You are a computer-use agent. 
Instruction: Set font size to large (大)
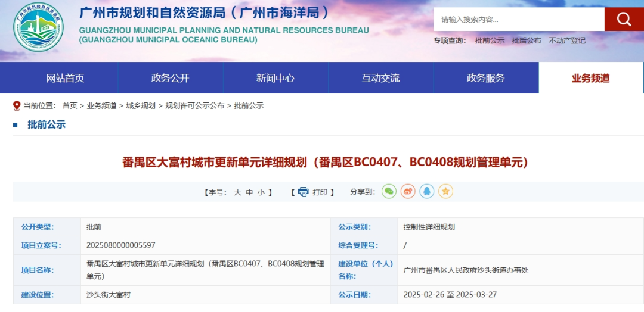coord(237,192)
